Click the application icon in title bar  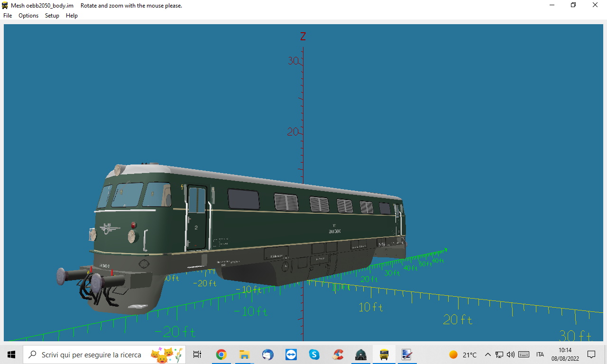pyautogui.click(x=5, y=5)
